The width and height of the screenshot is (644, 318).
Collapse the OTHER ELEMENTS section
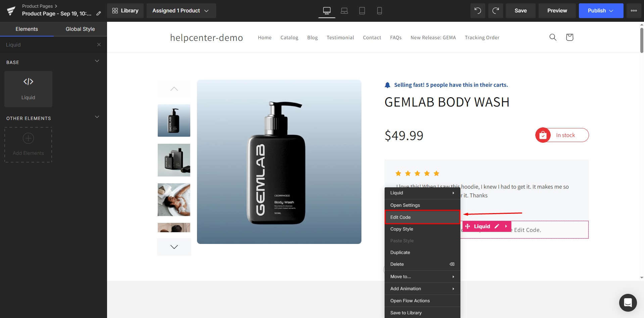point(97,117)
